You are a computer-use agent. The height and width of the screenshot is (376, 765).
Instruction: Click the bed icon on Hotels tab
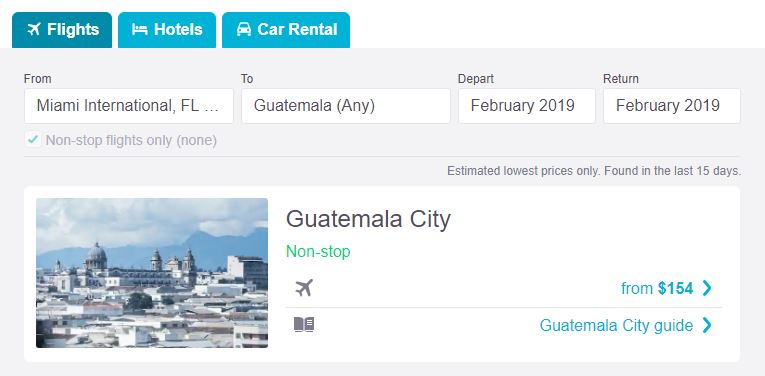pos(140,30)
